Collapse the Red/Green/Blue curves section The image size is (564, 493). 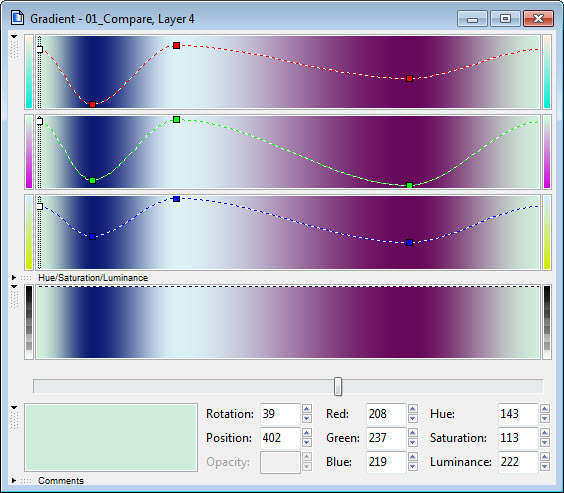point(14,36)
